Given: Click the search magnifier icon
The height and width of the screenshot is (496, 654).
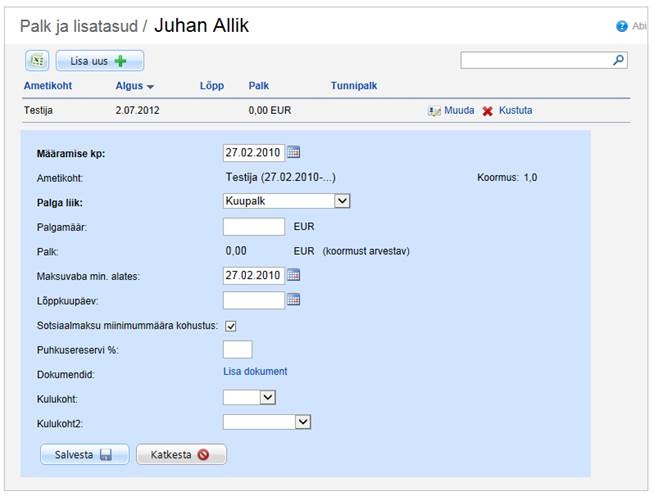Looking at the screenshot, I should click(619, 61).
